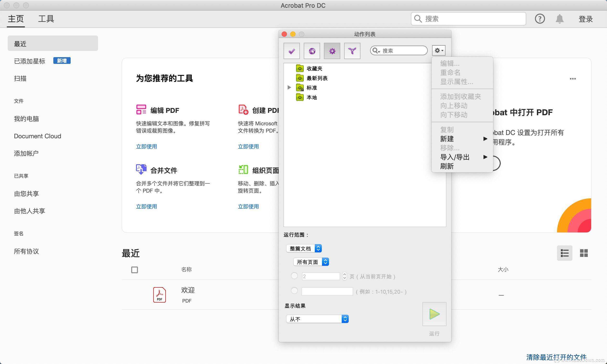The image size is (607, 364).
Task: Focus the 动作列表 搜索 field
Action: pos(399,50)
